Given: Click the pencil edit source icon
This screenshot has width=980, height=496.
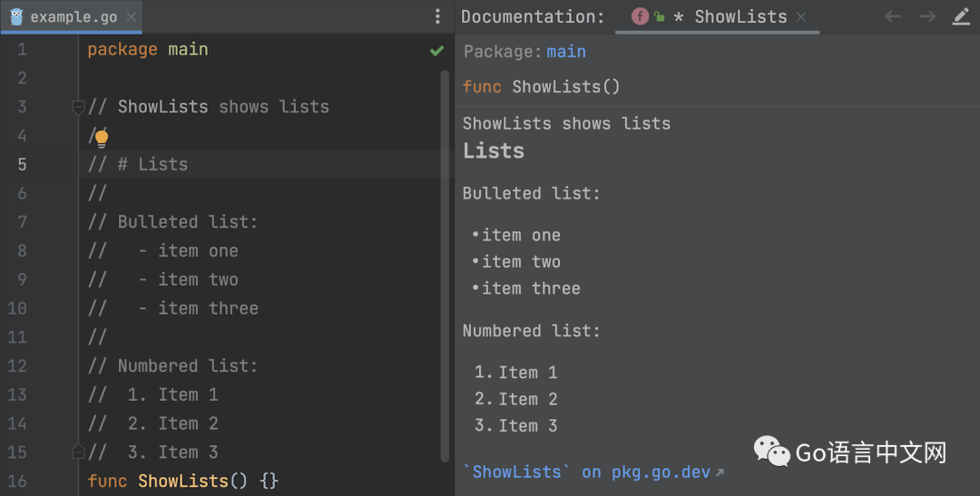Looking at the screenshot, I should point(961,16).
